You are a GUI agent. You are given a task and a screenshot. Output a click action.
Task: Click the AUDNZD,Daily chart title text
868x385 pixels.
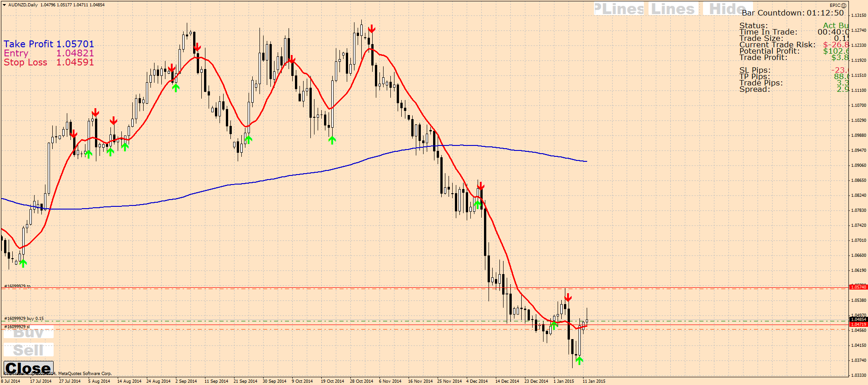coord(23,5)
